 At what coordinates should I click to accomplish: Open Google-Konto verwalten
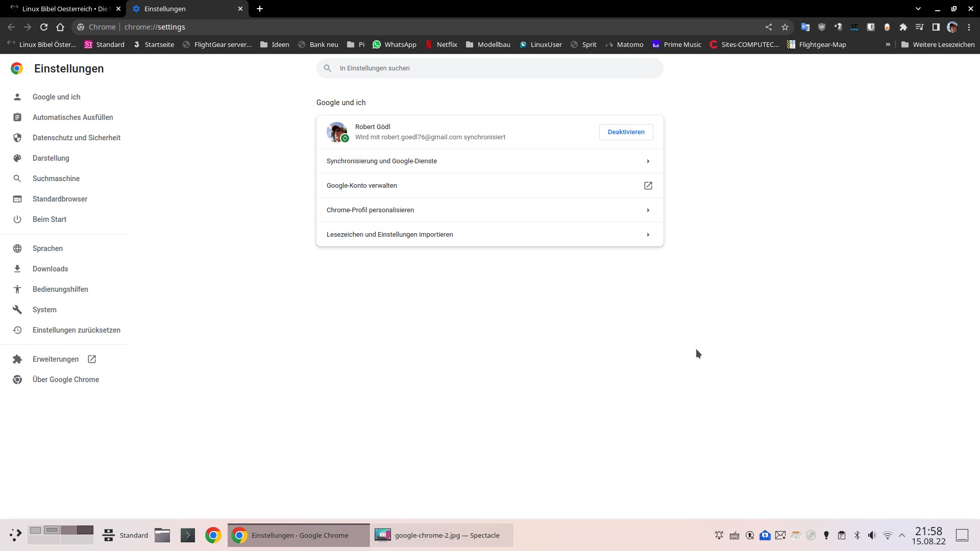tap(489, 185)
